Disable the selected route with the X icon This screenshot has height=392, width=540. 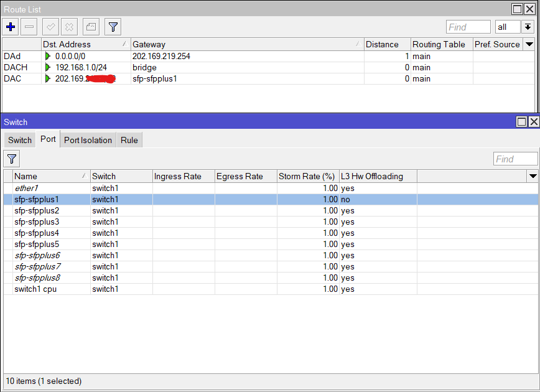[68, 27]
